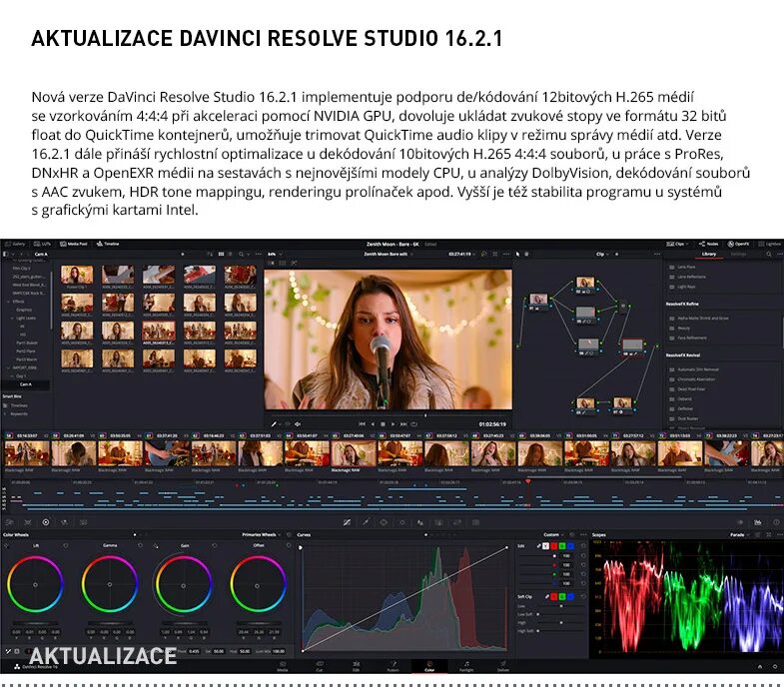
Task: Switch to the Media page
Action: click(283, 666)
